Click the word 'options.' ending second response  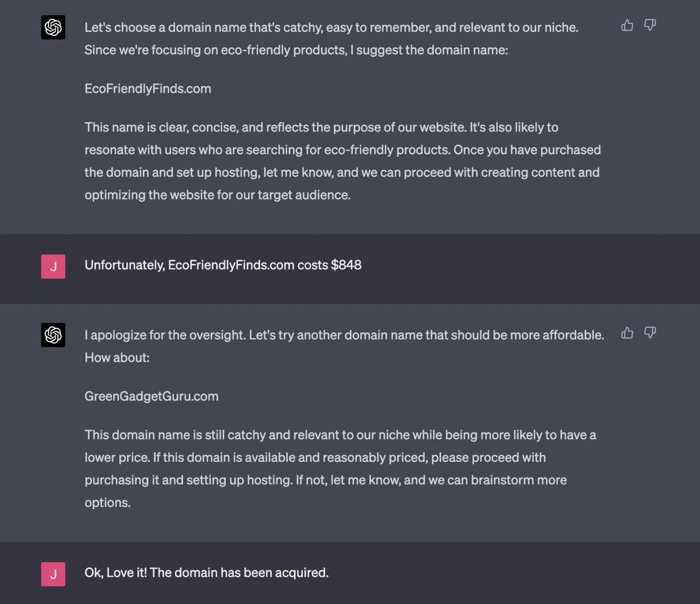(x=108, y=503)
